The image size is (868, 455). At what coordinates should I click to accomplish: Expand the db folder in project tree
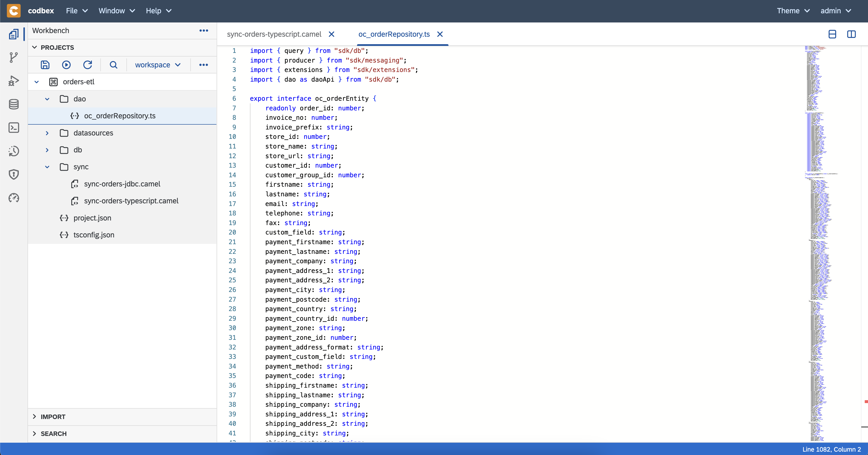coord(47,150)
